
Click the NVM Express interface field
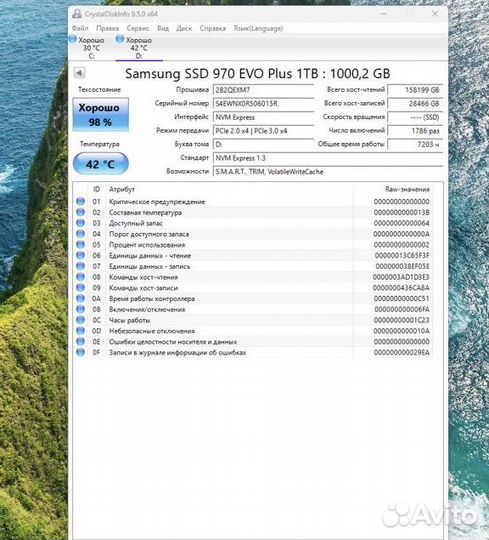[x=263, y=117]
